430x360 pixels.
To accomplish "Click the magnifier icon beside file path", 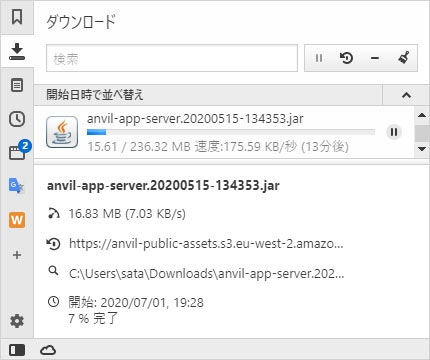I will [x=53, y=271].
